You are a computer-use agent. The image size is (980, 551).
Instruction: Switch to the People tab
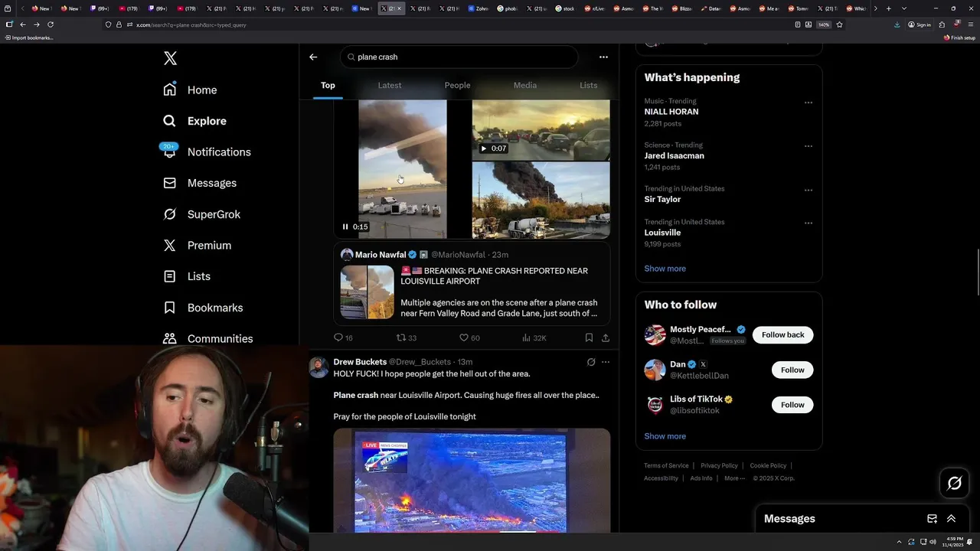457,85
